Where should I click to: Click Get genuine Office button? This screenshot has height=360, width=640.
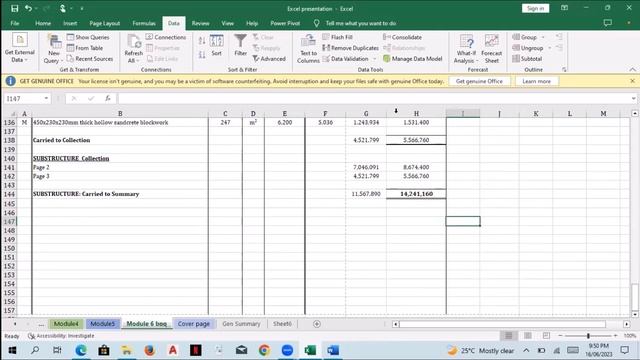[479, 81]
